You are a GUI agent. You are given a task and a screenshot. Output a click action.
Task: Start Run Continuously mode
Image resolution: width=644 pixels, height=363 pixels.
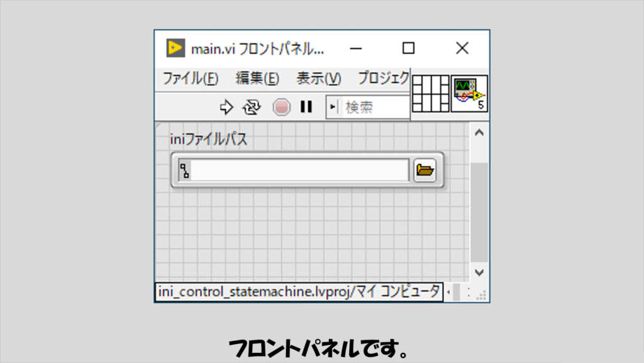252,108
